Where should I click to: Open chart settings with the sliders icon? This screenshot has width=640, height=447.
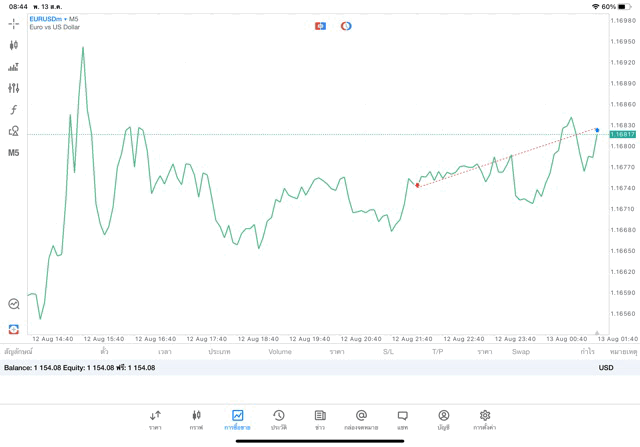(x=14, y=88)
